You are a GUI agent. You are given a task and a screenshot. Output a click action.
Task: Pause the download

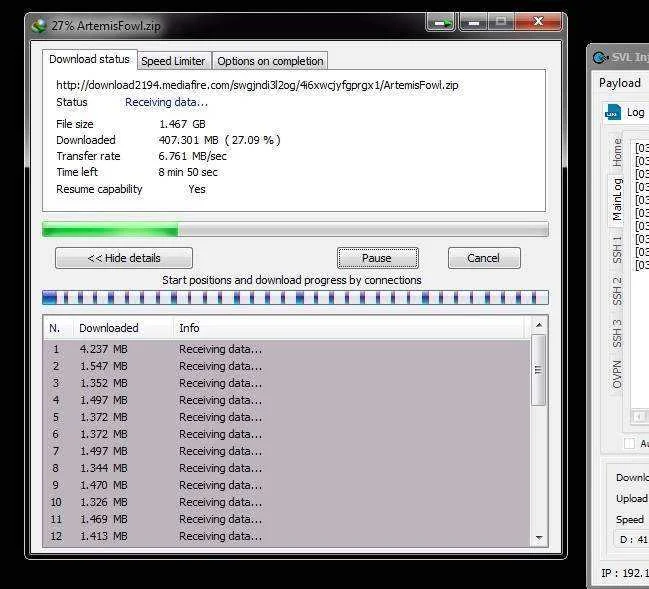(377, 258)
